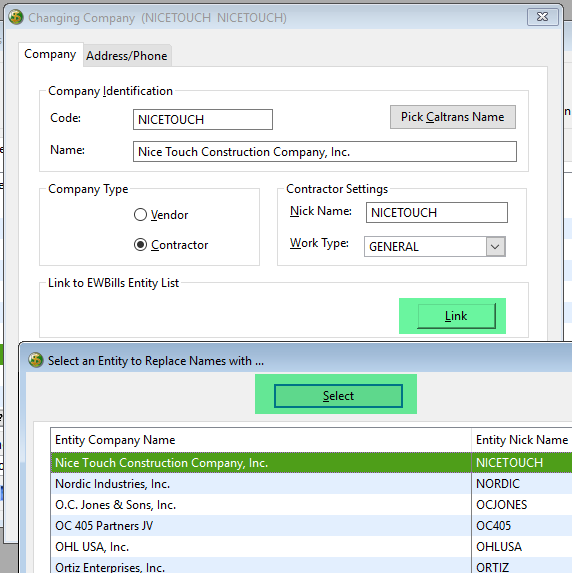Select the O.C. Jones & Sons row
The width and height of the screenshot is (572, 573).
coord(311,505)
